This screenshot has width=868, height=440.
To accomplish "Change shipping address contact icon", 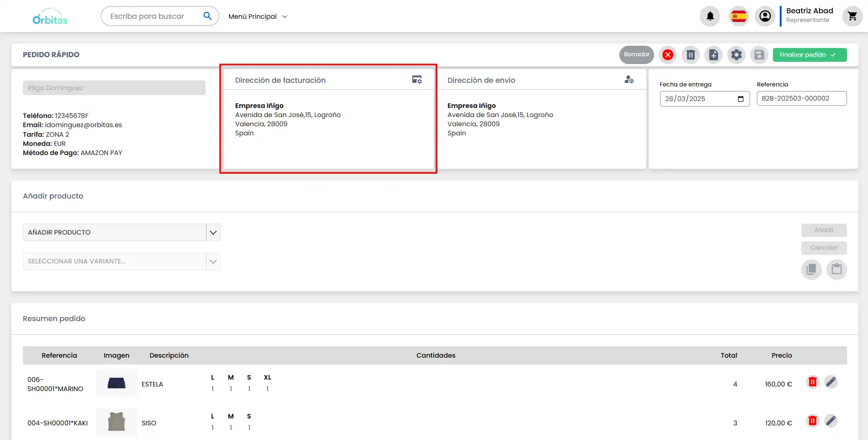I will (629, 80).
